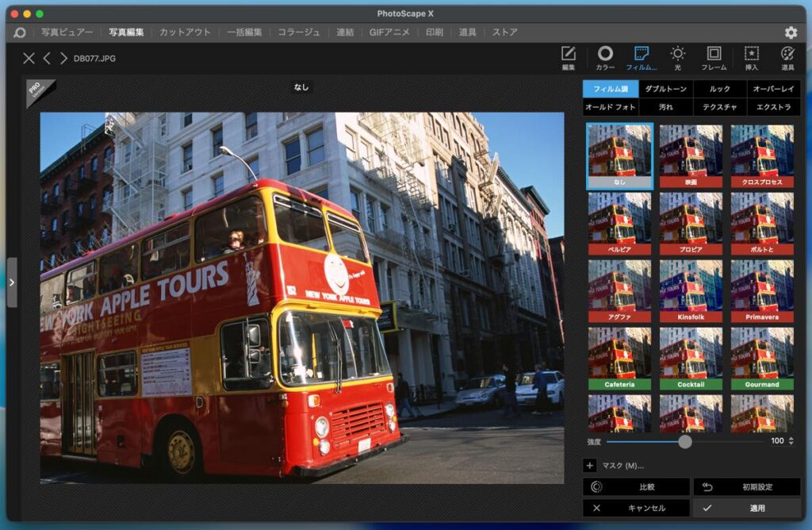Open the 挿入 insert tool
812x530 pixels.
click(x=751, y=58)
